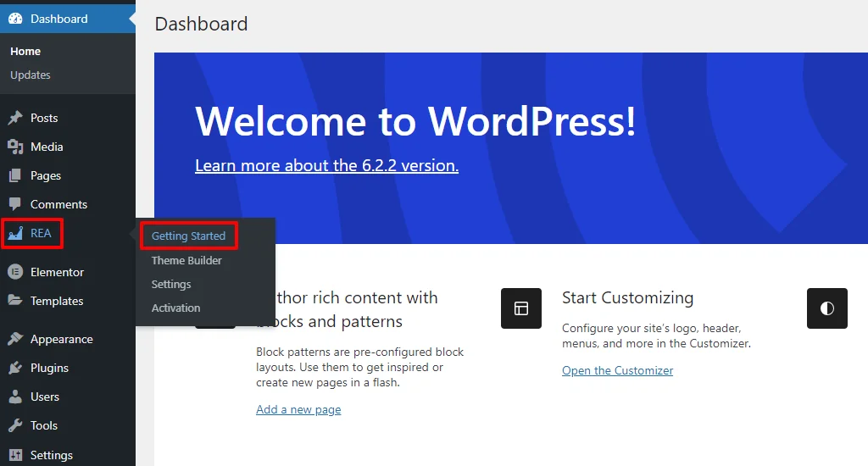Click Add a new page link

(x=298, y=409)
